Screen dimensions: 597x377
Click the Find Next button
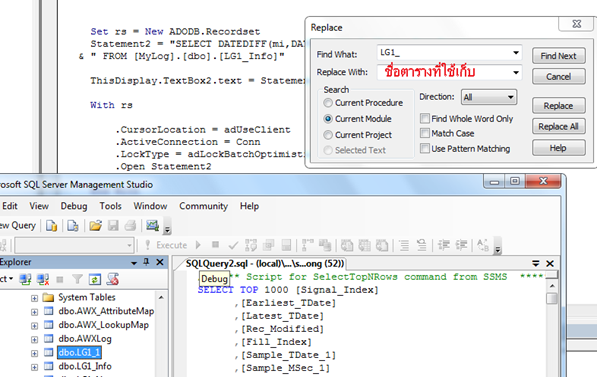[x=559, y=56]
